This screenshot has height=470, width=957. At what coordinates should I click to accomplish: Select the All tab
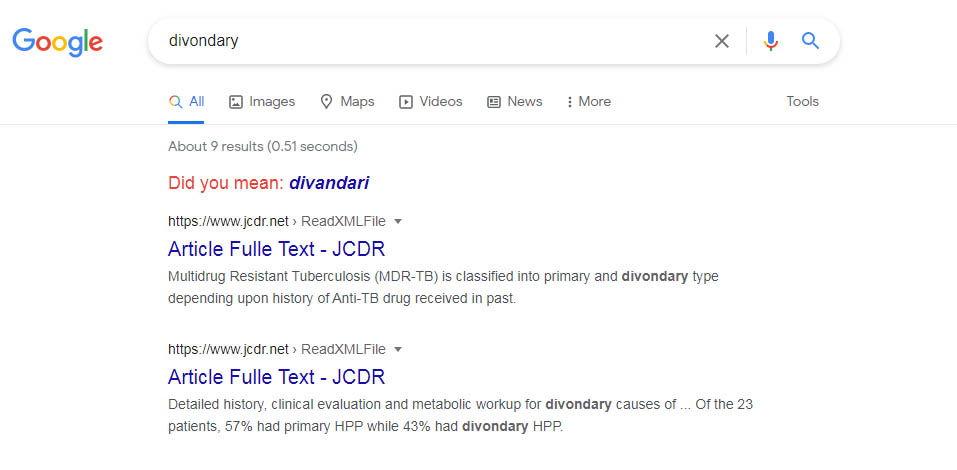click(186, 101)
